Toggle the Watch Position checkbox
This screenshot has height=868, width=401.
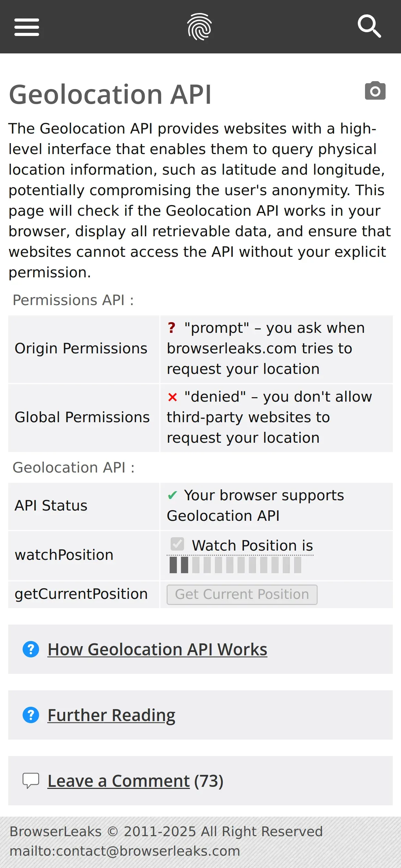pos(178,544)
